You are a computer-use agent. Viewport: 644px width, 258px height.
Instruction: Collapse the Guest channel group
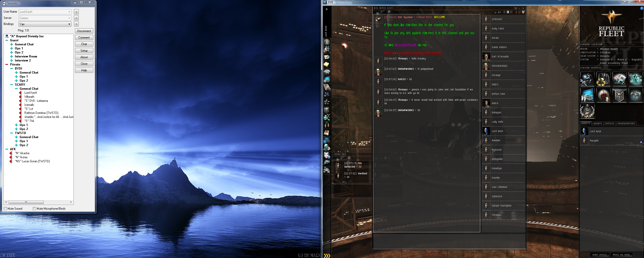tap(7, 40)
